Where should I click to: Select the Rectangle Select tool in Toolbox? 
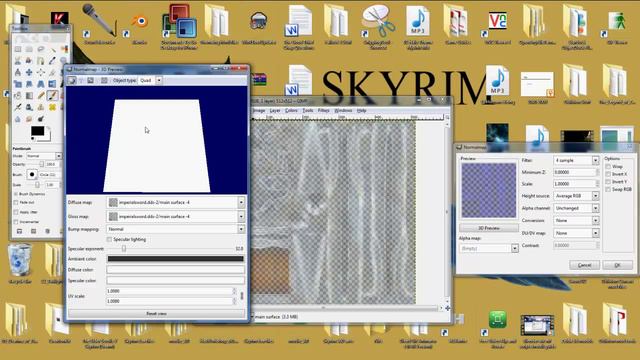pyautogui.click(x=18, y=49)
